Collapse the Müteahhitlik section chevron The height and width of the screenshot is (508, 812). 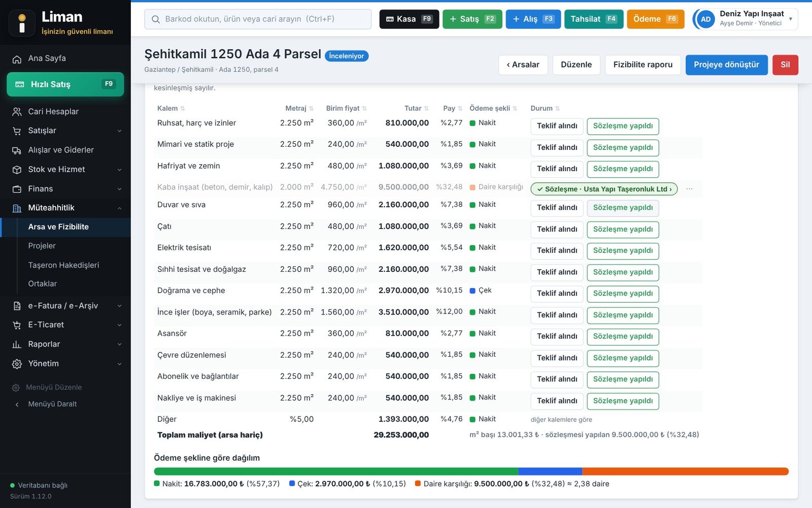tap(120, 208)
